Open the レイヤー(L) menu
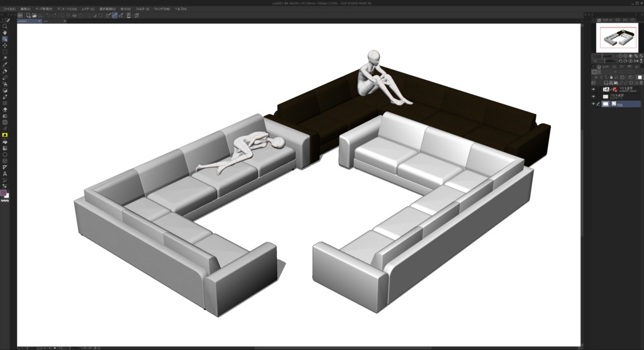 [x=88, y=9]
